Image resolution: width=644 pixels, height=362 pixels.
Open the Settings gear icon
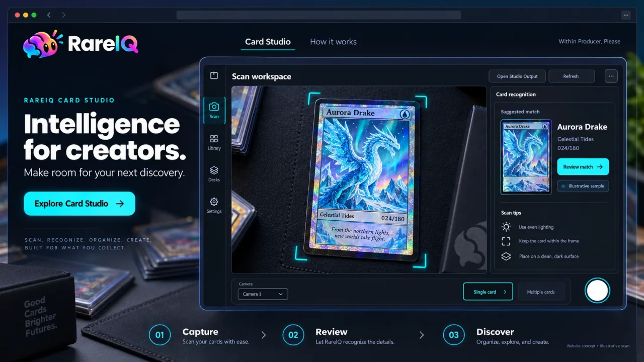pyautogui.click(x=214, y=202)
